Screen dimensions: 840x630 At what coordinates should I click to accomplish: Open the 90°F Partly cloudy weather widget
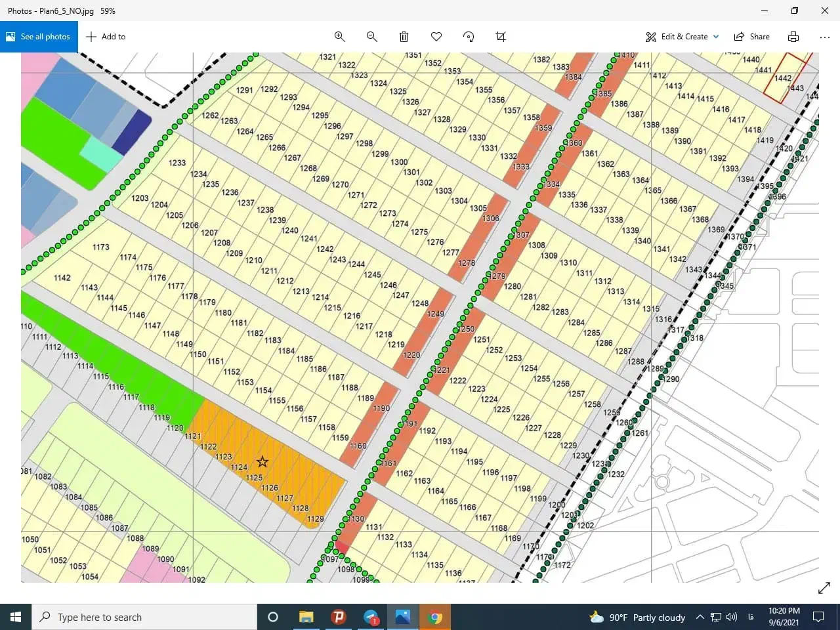click(x=637, y=617)
